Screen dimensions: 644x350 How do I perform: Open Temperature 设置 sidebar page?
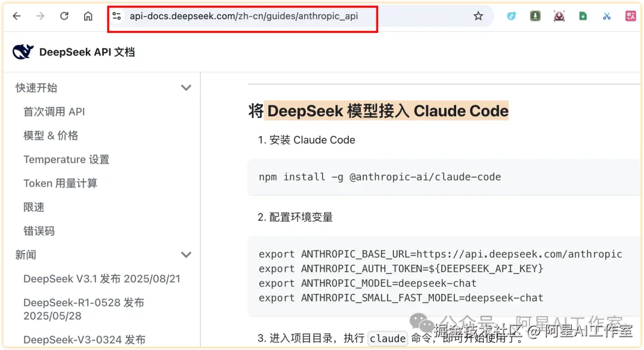[67, 159]
